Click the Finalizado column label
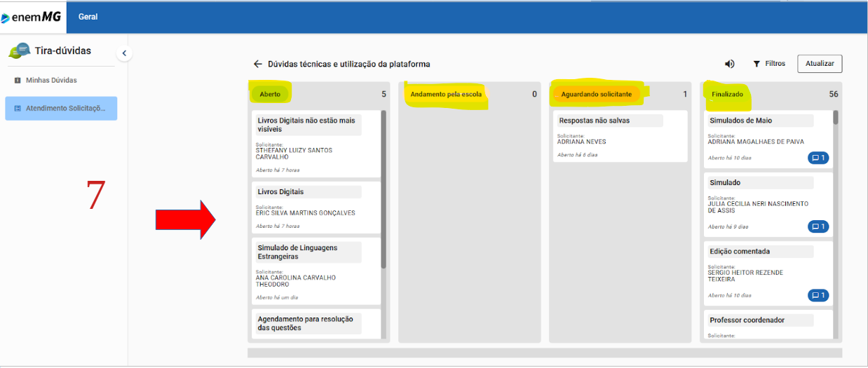Viewport: 868px width, 368px height. tap(727, 94)
